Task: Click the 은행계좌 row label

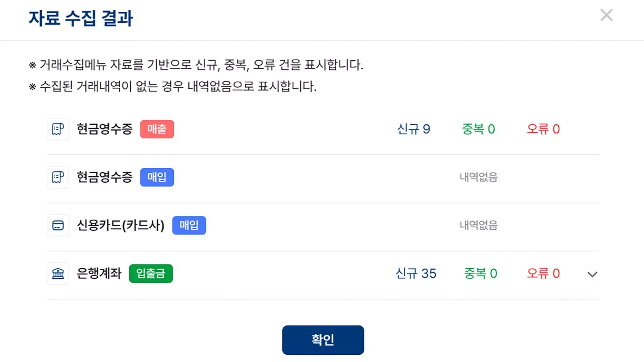Action: (x=99, y=274)
